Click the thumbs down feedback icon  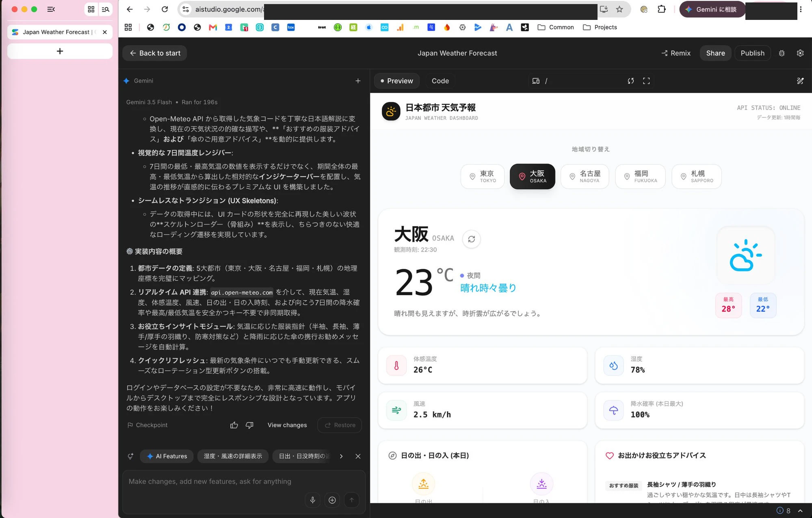(249, 425)
